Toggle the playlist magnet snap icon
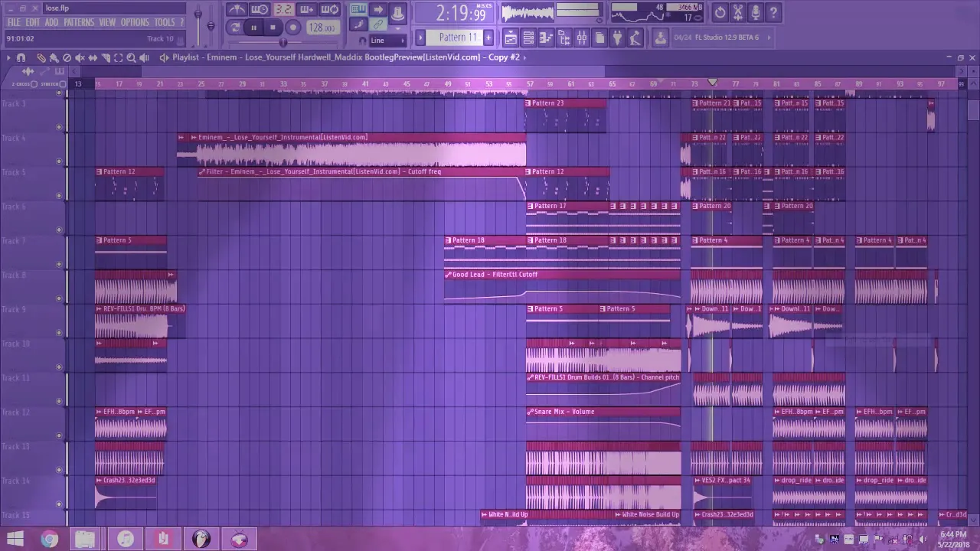This screenshot has height=551, width=980. click(21, 57)
